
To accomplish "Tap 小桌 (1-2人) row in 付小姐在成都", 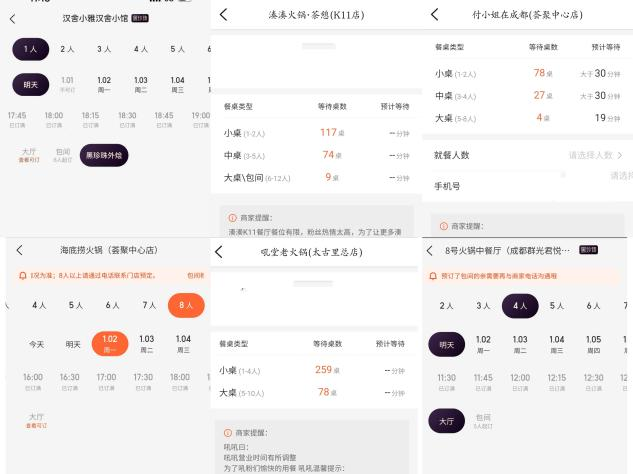I will (x=527, y=73).
